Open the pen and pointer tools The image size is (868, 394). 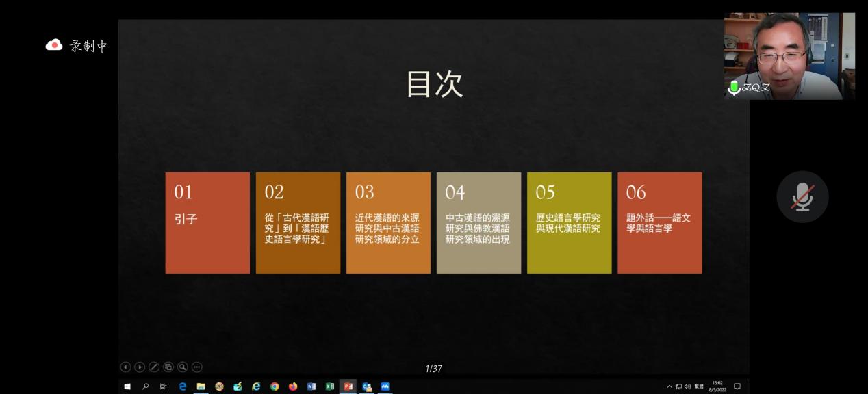(x=154, y=367)
